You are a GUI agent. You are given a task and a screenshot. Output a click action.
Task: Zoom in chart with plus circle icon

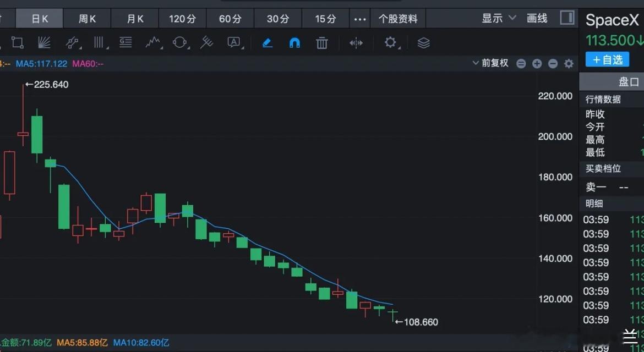tap(537, 64)
